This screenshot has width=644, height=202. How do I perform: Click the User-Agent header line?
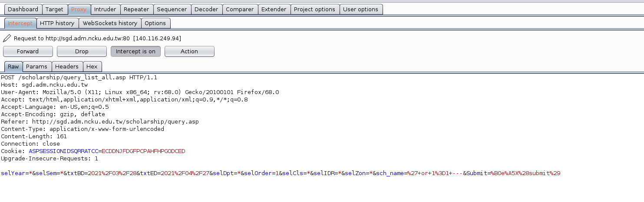(140, 92)
